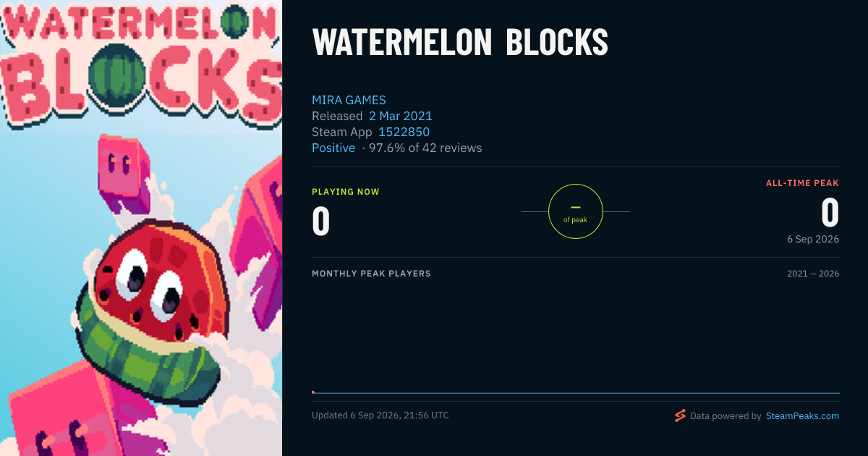
Task: Open the MIRA GAMES developer link
Action: [x=349, y=100]
